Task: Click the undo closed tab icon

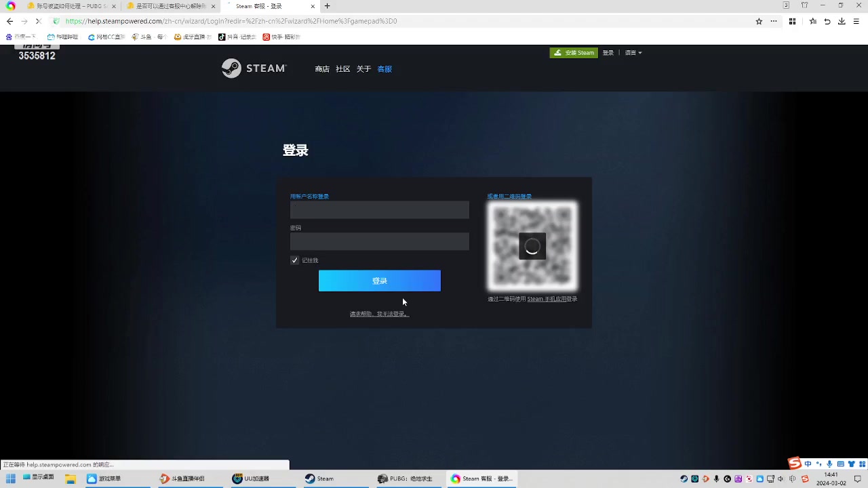Action: pos(827,21)
